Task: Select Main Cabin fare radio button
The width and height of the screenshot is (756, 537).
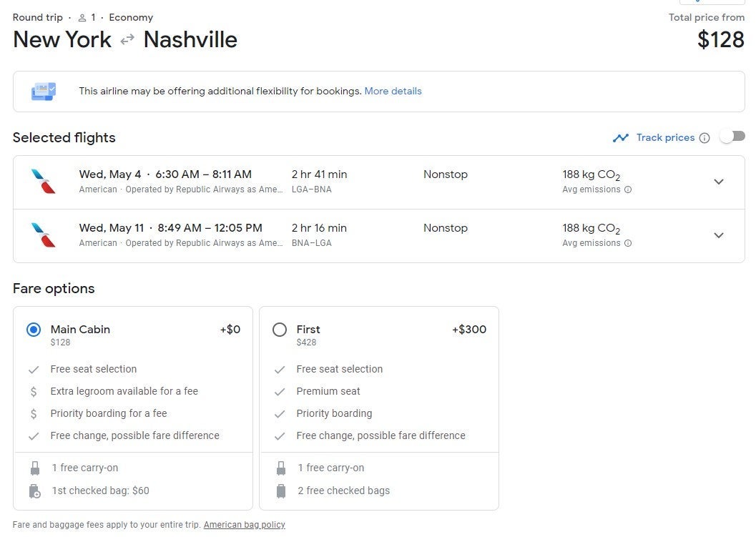Action: pyautogui.click(x=34, y=330)
